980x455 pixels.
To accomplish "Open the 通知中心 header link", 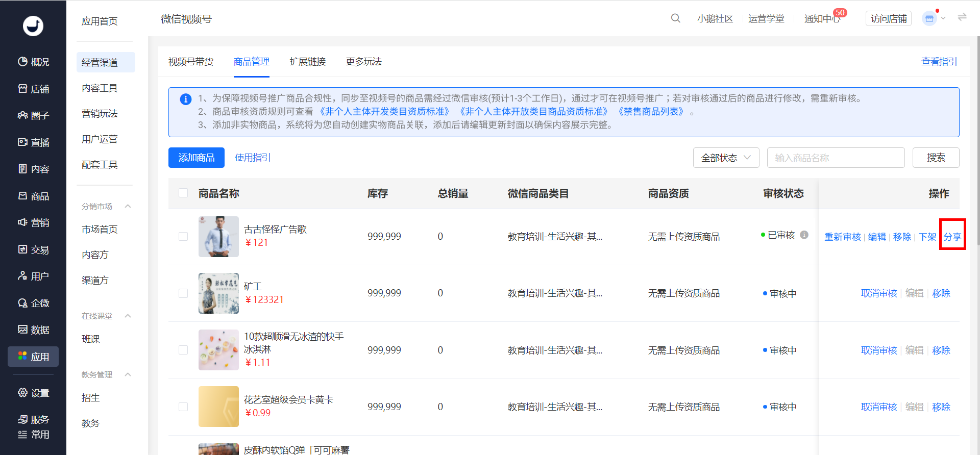I will (822, 19).
